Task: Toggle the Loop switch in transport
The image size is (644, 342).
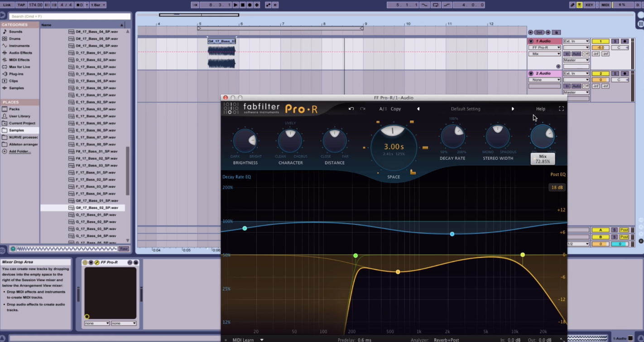Action: click(x=436, y=5)
